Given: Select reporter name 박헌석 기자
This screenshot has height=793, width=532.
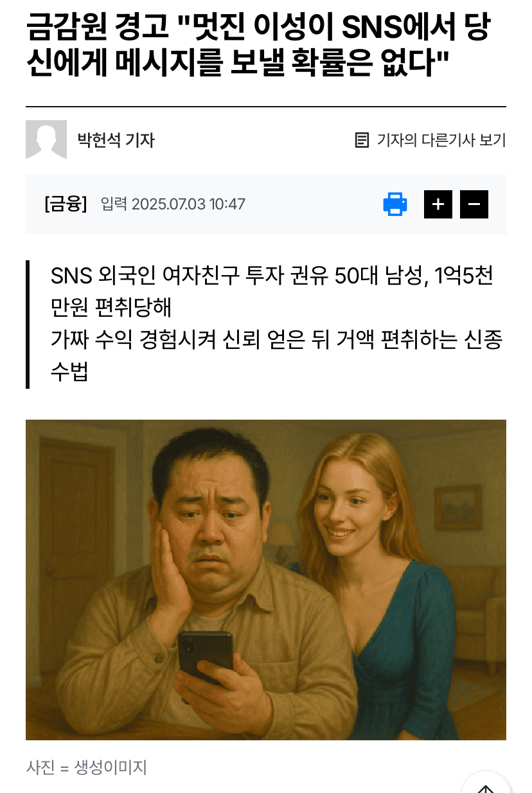Looking at the screenshot, I should (x=116, y=139).
